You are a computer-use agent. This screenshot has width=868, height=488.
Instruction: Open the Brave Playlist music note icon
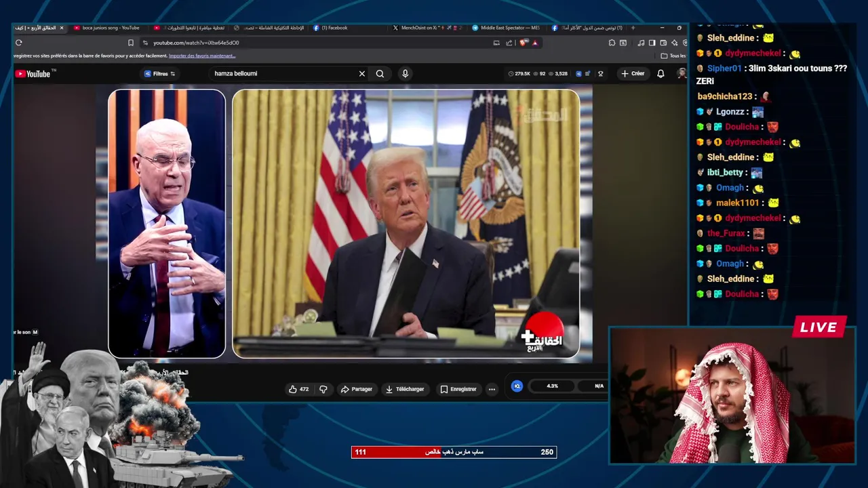641,43
